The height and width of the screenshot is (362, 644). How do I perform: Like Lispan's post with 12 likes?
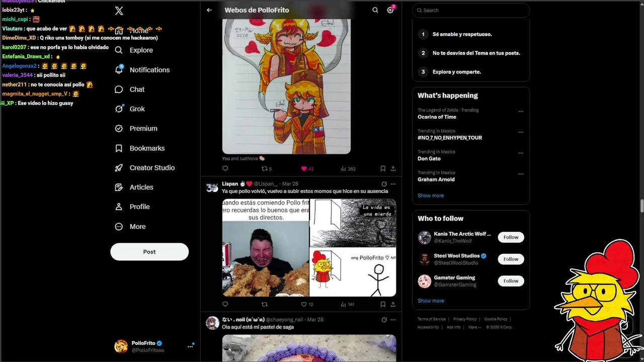[307, 304]
